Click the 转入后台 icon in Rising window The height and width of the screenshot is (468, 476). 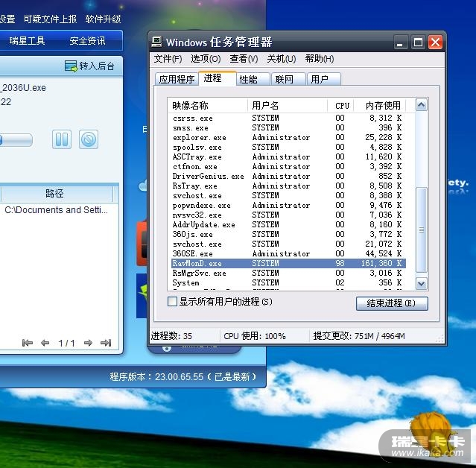pyautogui.click(x=71, y=66)
